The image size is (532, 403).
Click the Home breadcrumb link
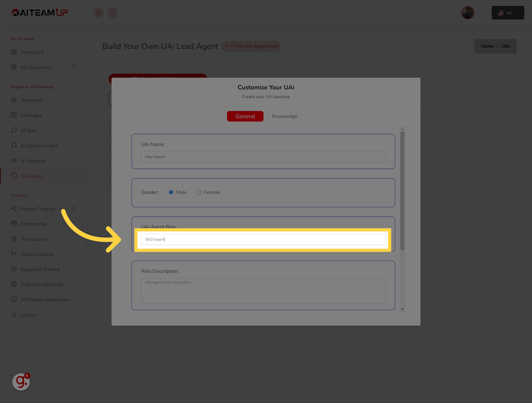pyautogui.click(x=487, y=46)
